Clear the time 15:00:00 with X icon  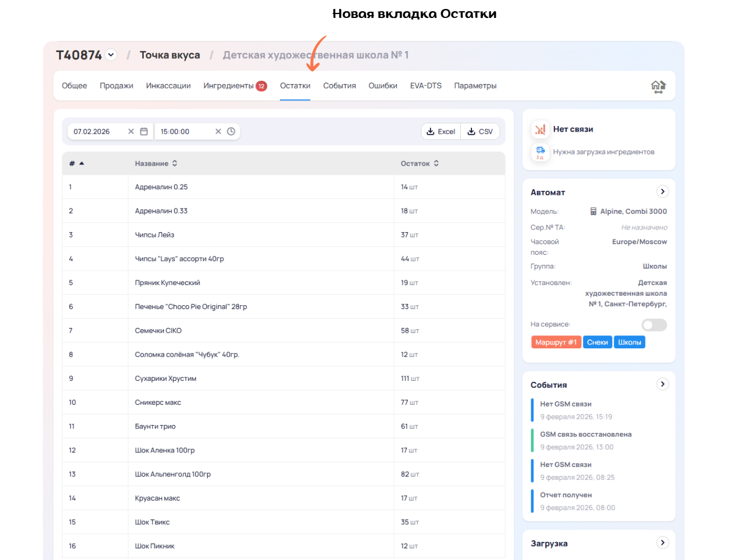(218, 132)
